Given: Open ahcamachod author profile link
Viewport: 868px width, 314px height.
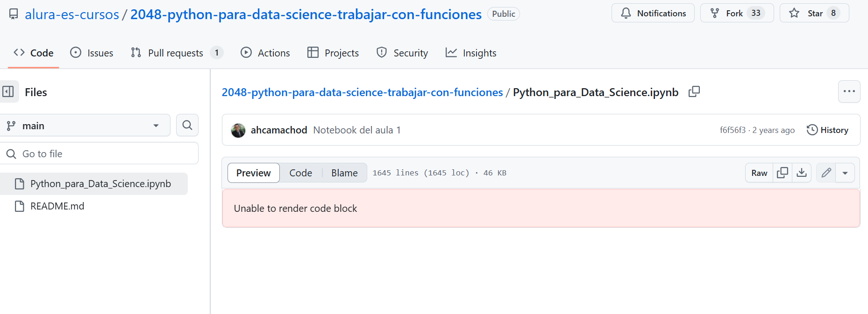Looking at the screenshot, I should 279,130.
